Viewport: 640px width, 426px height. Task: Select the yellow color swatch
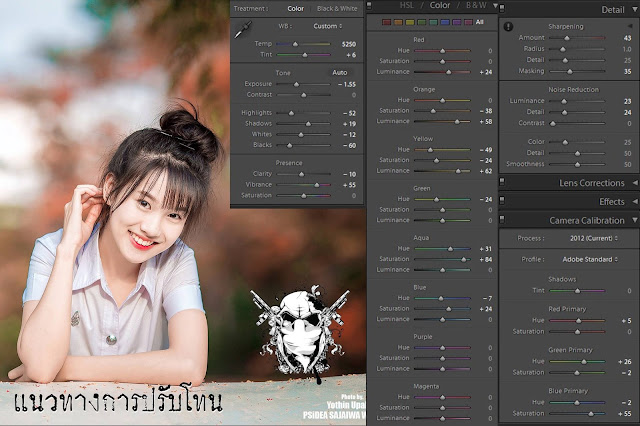[x=410, y=22]
